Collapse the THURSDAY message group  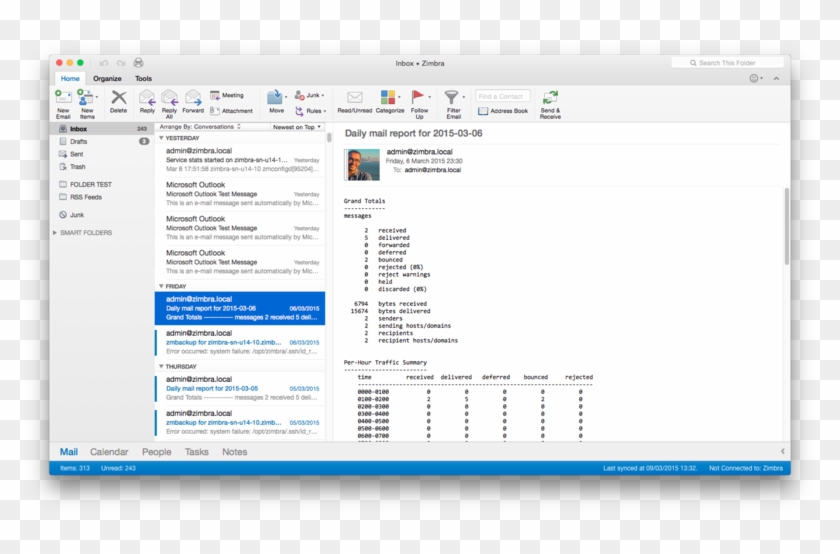(161, 366)
